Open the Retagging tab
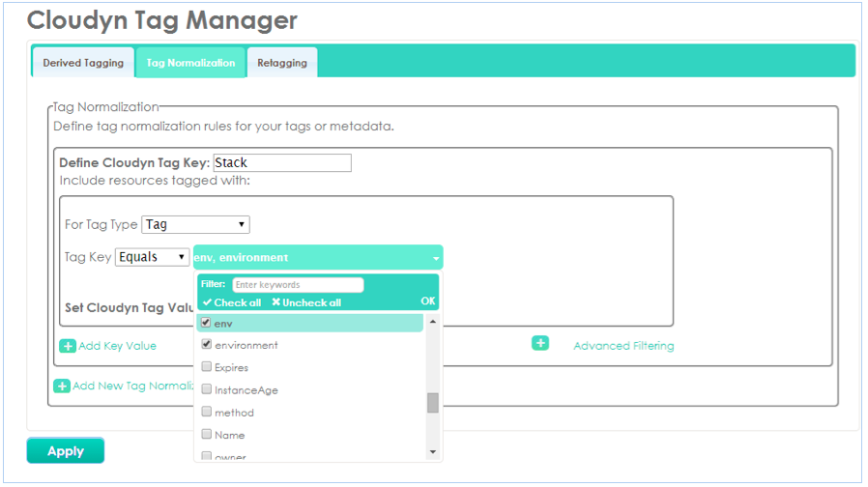Screen dimensions: 868x487 pos(282,63)
